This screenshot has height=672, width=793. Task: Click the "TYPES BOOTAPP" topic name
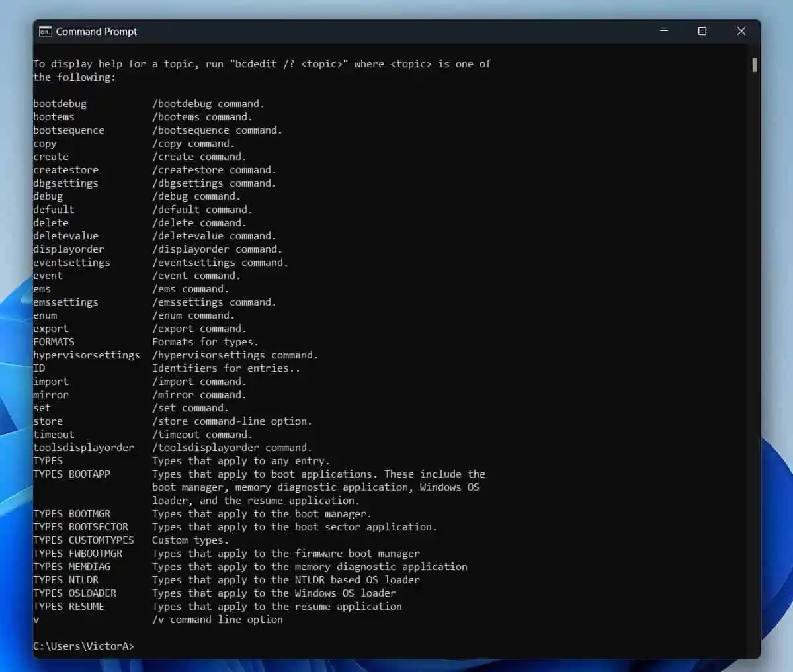tap(72, 474)
